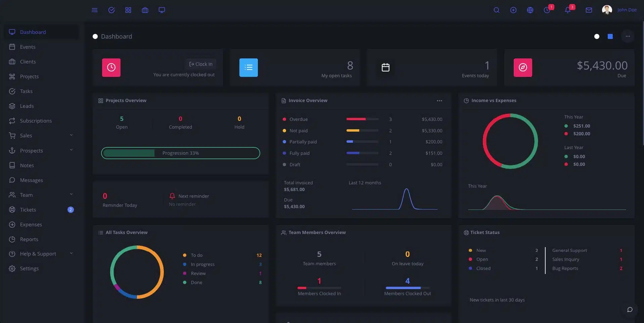Open Settings in sidebar
Viewport: 644px width, 323px height.
[42, 268]
